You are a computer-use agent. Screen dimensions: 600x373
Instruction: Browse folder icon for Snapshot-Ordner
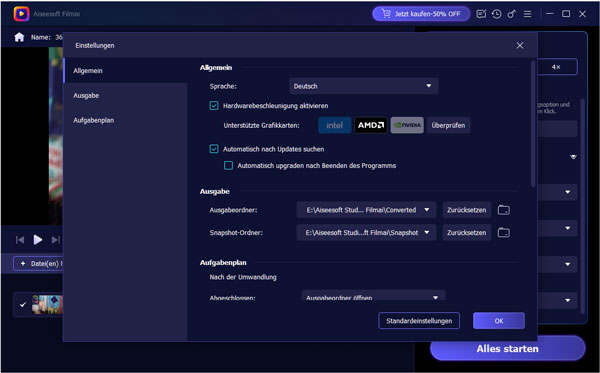pyautogui.click(x=504, y=233)
